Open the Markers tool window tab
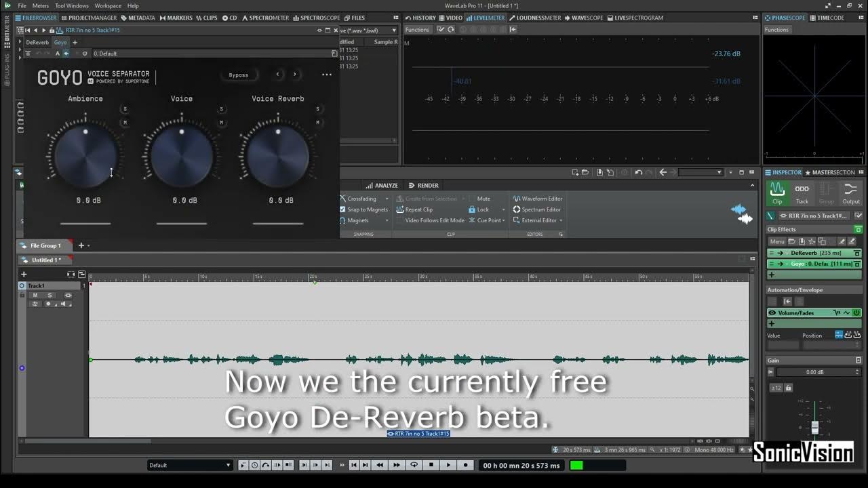The height and width of the screenshot is (488, 868). [x=176, y=18]
